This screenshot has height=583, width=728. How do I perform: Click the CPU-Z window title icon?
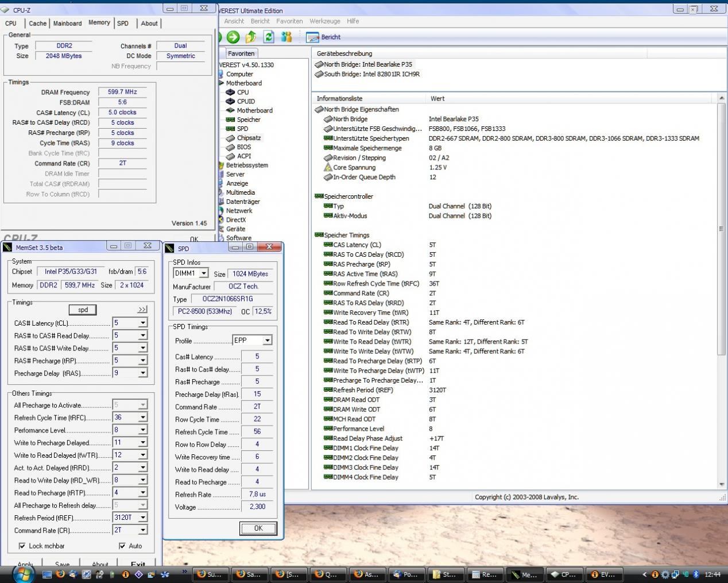coord(5,10)
